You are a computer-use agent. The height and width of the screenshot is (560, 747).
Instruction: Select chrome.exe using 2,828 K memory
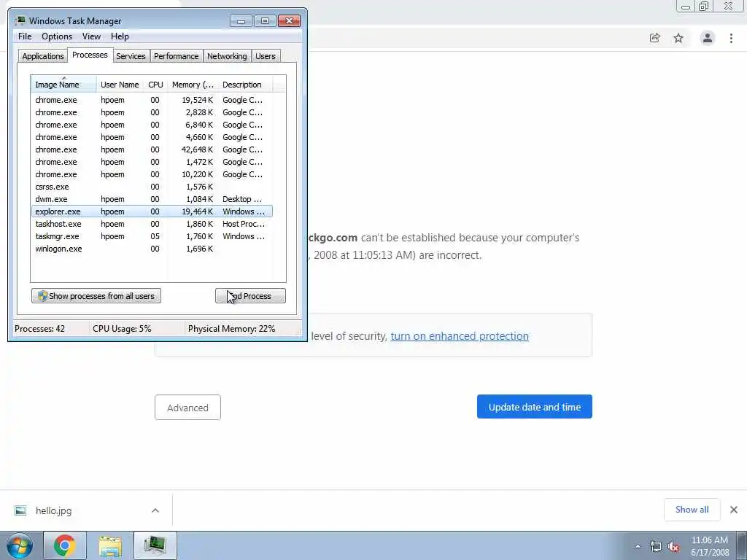click(152, 112)
